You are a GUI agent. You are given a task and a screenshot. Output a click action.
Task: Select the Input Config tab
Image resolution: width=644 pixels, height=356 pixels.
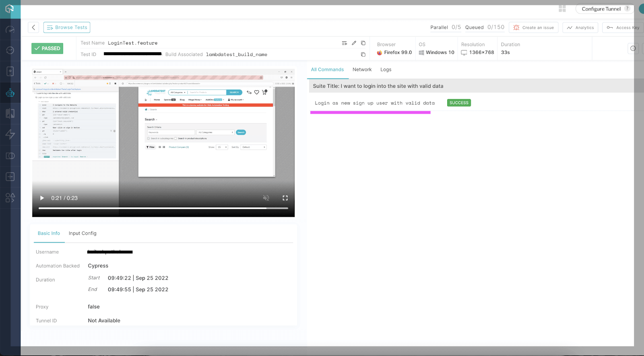83,233
